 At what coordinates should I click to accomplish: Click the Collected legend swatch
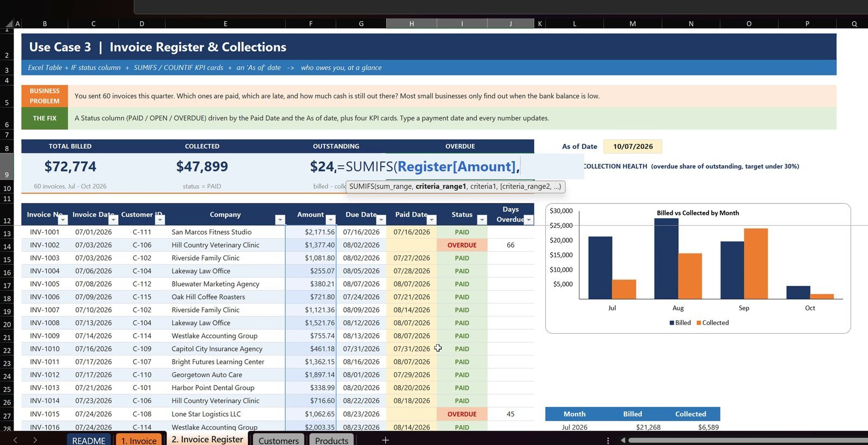click(699, 323)
